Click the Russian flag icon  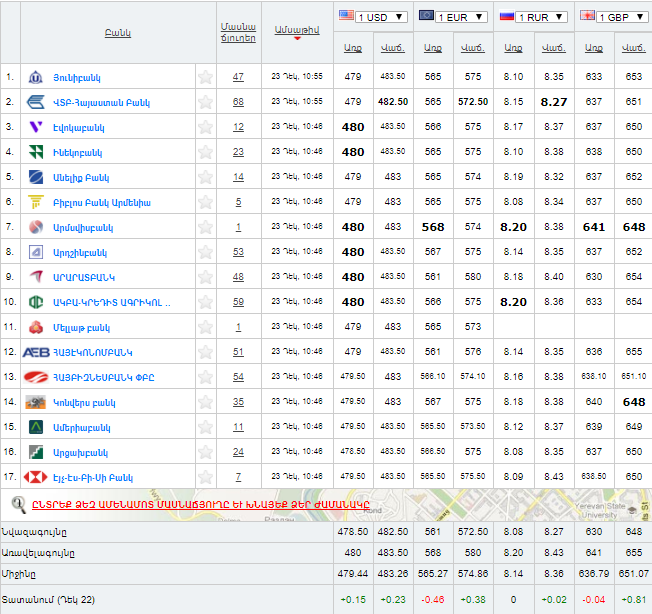tap(507, 16)
